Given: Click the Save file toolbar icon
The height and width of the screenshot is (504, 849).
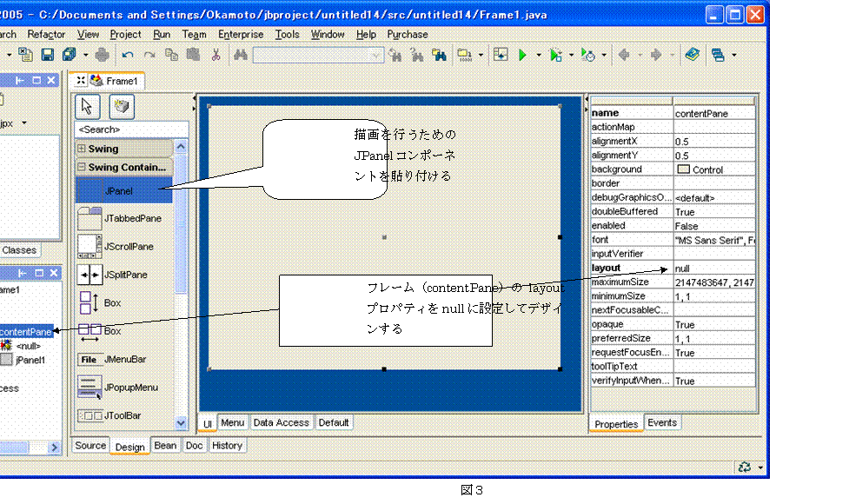Looking at the screenshot, I should click(48, 55).
